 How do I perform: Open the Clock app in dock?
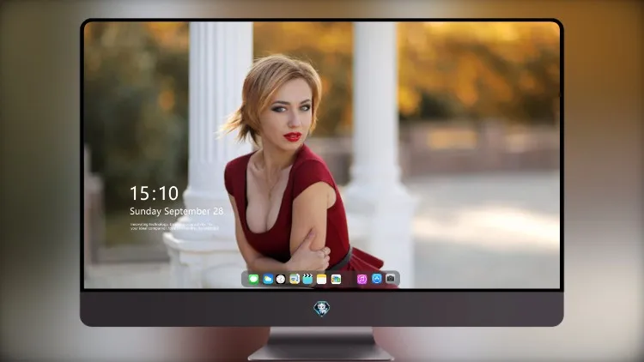pos(281,279)
